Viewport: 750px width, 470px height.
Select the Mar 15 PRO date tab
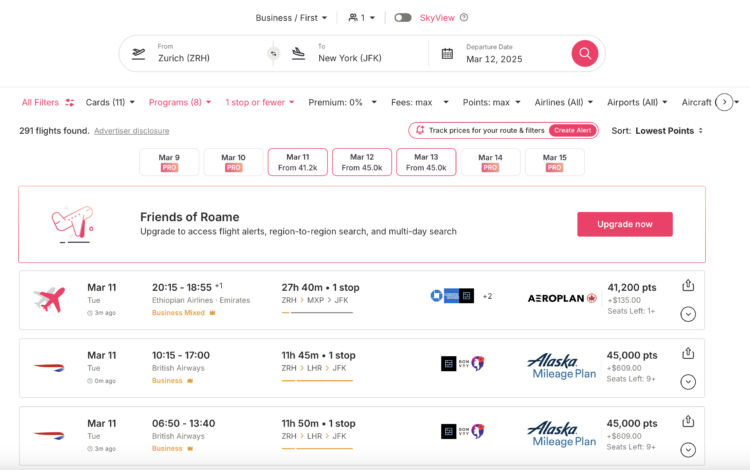554,162
